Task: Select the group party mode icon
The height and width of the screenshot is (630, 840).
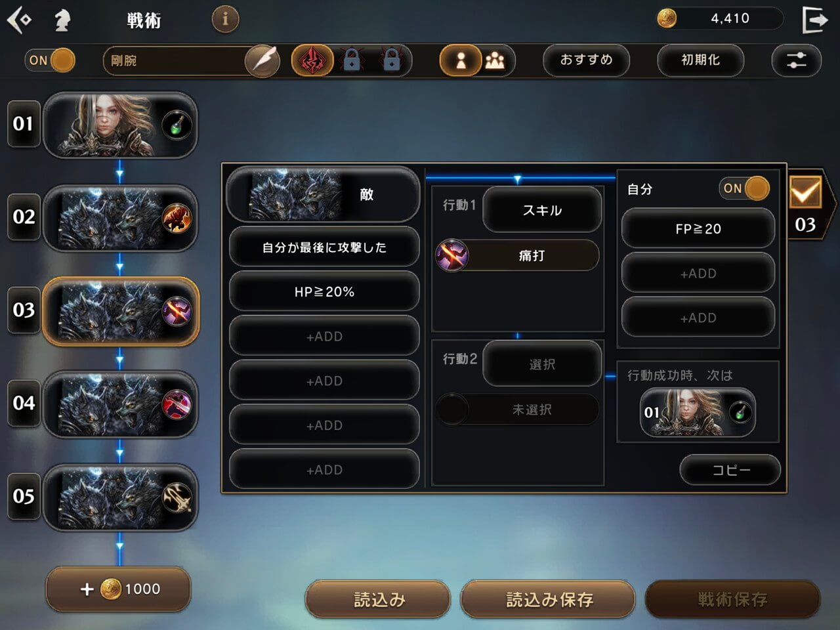Action: point(495,61)
